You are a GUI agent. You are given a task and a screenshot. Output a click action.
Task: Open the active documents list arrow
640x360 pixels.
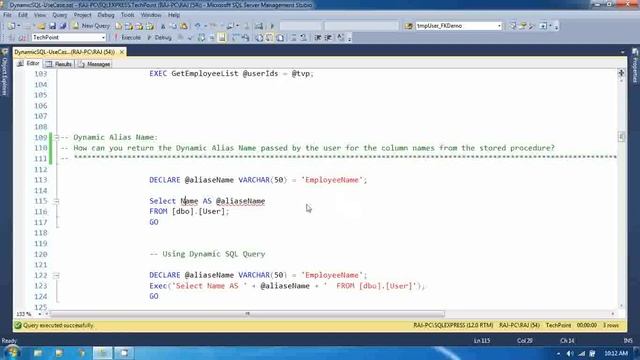pyautogui.click(x=622, y=52)
